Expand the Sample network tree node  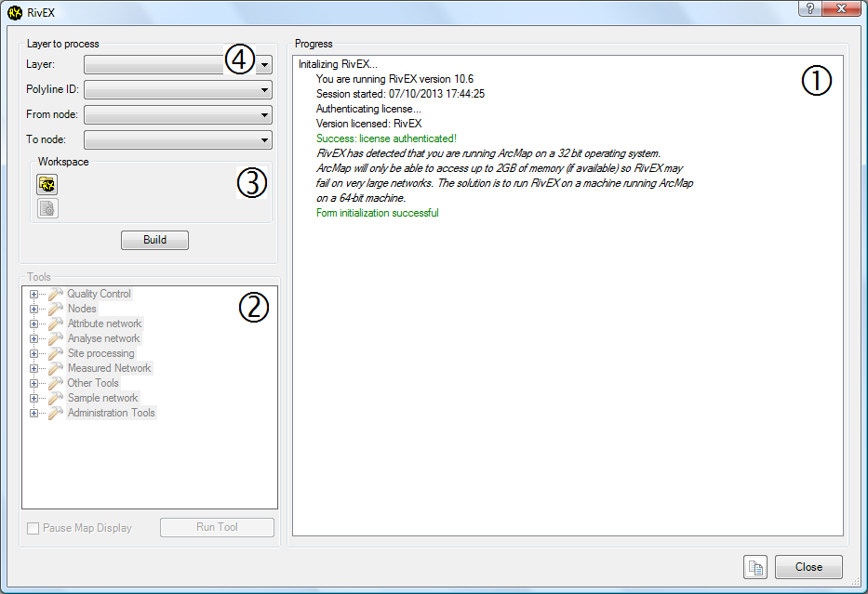point(33,399)
